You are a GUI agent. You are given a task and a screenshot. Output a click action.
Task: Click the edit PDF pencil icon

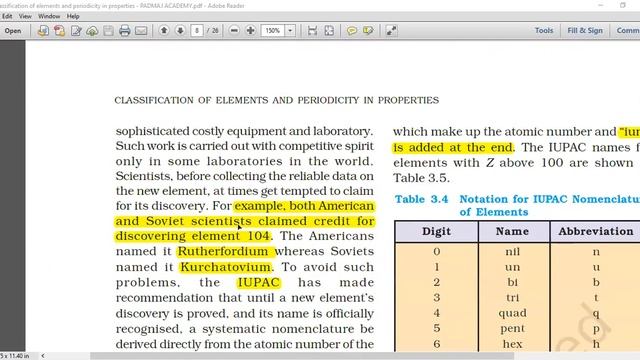pos(76,31)
